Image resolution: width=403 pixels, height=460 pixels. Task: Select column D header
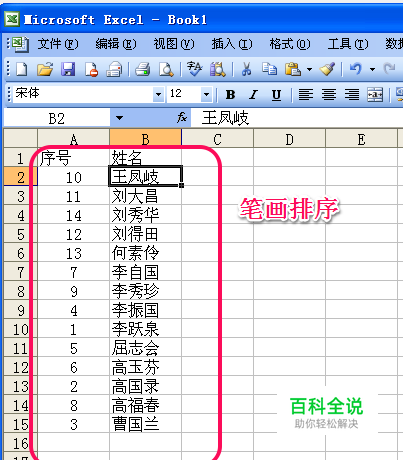pos(289,139)
